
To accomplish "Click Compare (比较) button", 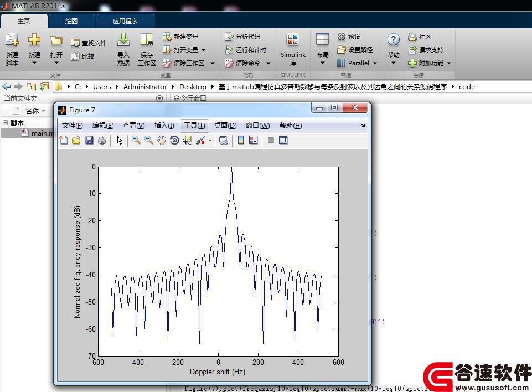I will 82,56.
